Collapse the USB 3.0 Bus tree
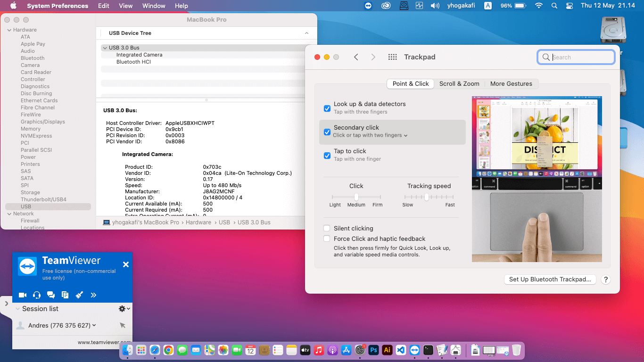Viewport: 644px width, 362px height. (x=105, y=48)
